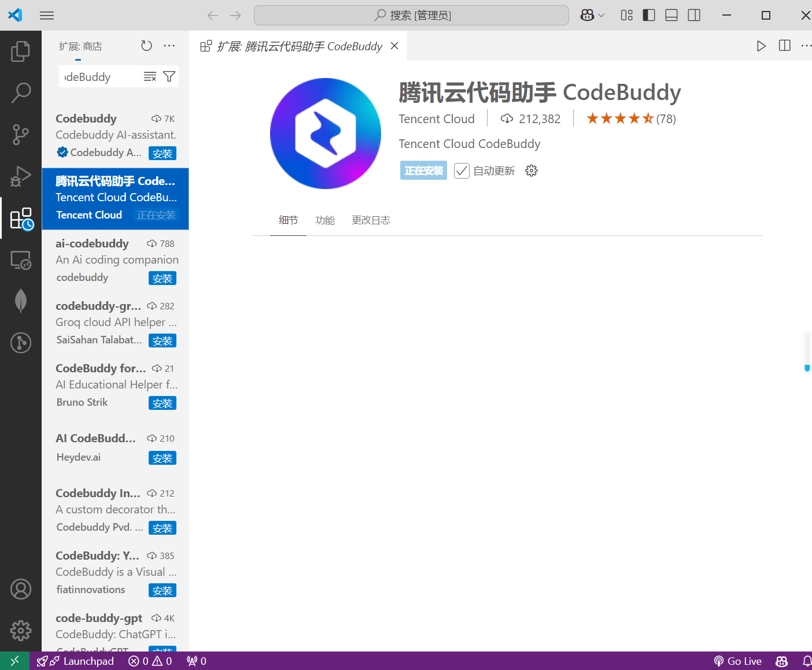Expand the Copilot dropdown chevron

tap(601, 16)
